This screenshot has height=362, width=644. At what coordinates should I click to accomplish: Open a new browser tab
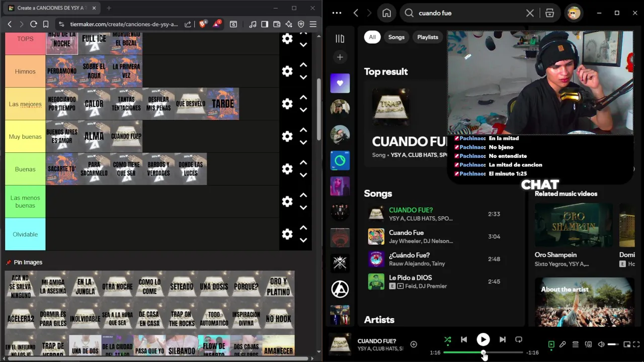[x=109, y=8]
